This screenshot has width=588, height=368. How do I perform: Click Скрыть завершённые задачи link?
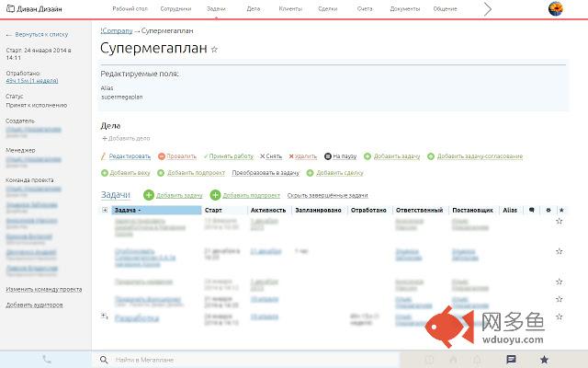tap(327, 195)
